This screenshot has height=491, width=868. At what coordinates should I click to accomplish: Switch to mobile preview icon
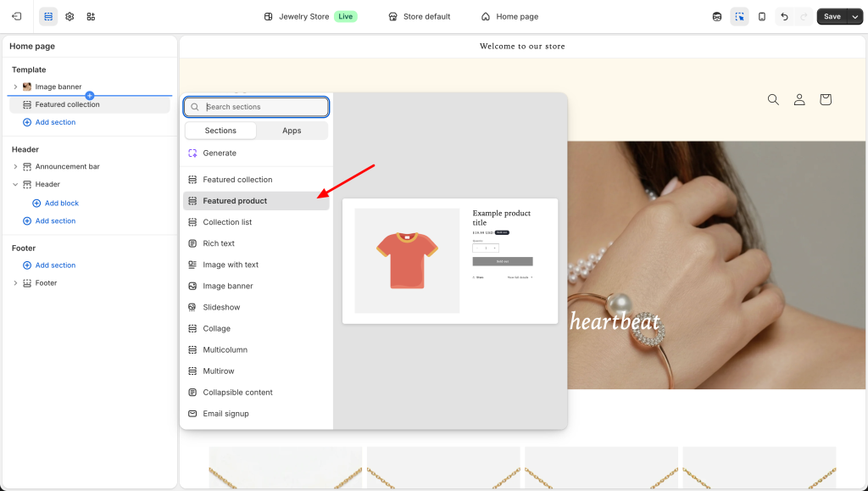pos(761,16)
